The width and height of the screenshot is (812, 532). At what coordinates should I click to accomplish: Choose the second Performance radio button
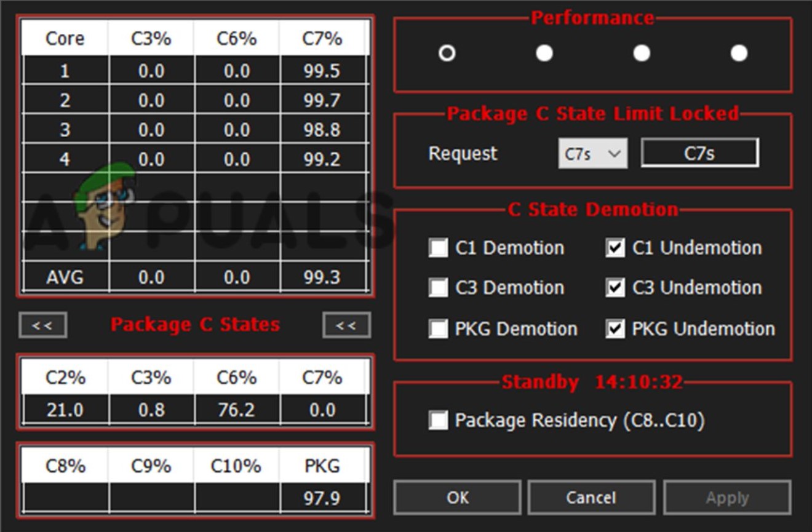tap(544, 53)
